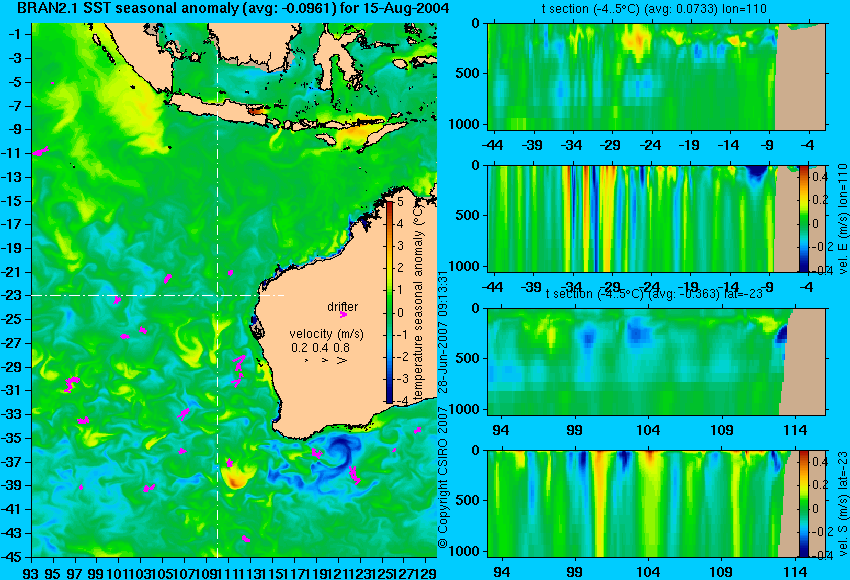
Task: Click '-14' on the vel. E section axis
Action: point(729,287)
